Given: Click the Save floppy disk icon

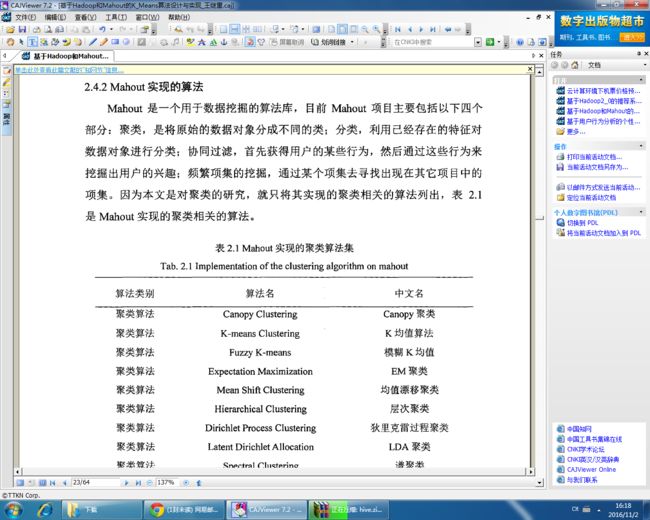Looking at the screenshot, I should point(22,29).
